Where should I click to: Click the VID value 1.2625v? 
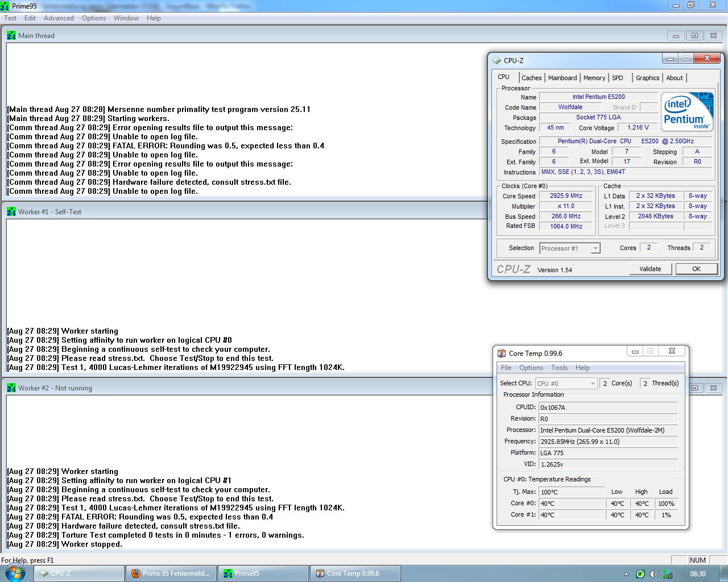(608, 464)
